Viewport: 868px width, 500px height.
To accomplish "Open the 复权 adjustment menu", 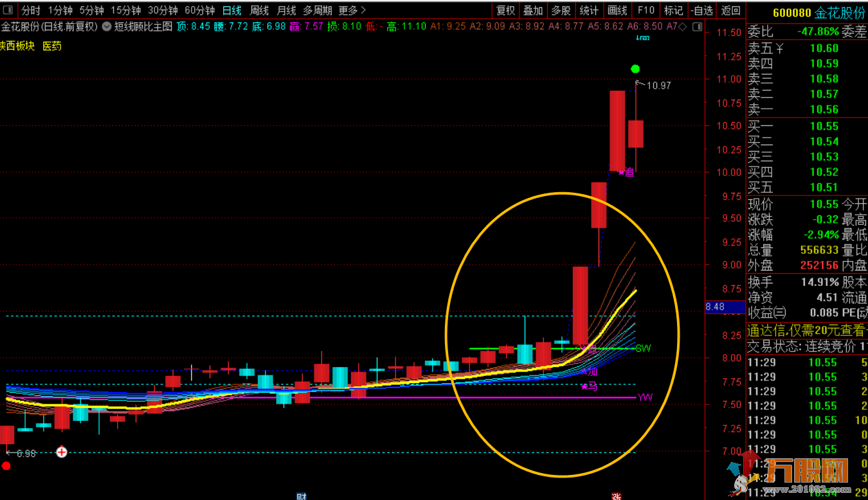I will pos(506,10).
